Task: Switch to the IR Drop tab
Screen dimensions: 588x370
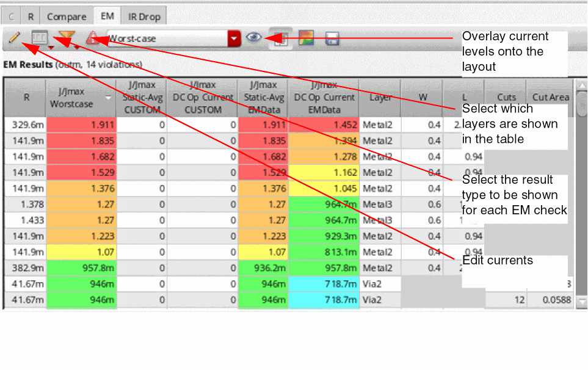Action: (x=144, y=16)
